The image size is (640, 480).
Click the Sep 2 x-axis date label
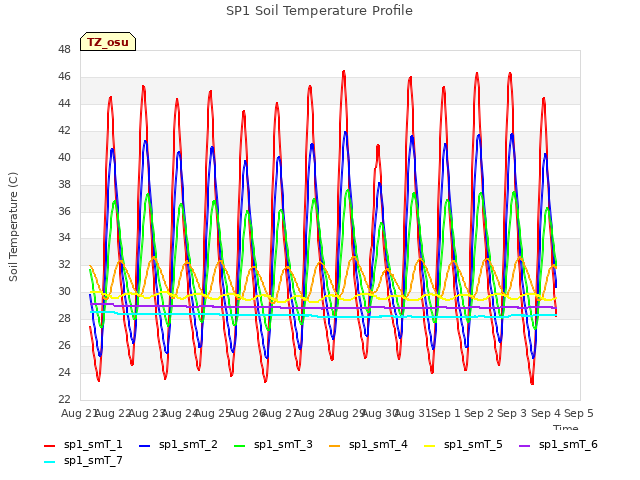click(479, 413)
